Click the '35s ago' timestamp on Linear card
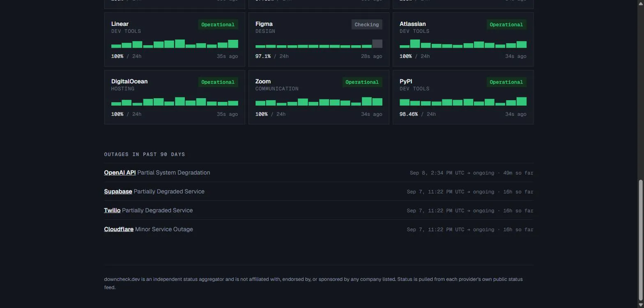Screen dimensions: 644x308 pos(227,56)
